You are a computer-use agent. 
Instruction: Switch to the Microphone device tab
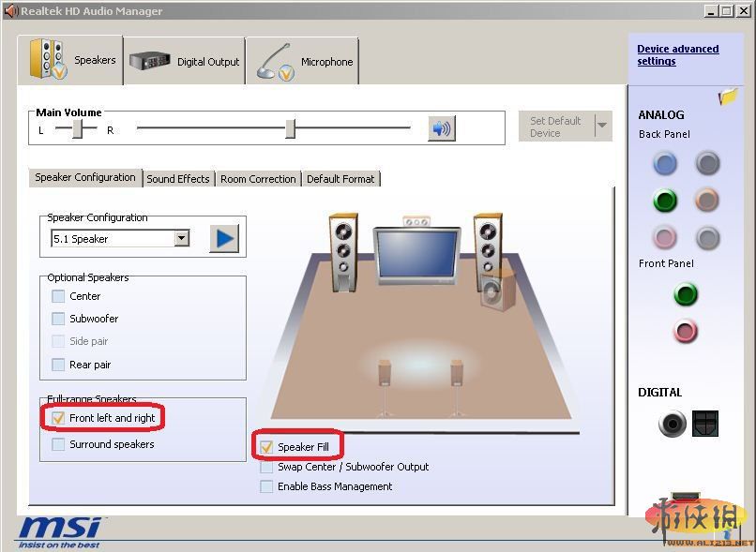tap(303, 61)
